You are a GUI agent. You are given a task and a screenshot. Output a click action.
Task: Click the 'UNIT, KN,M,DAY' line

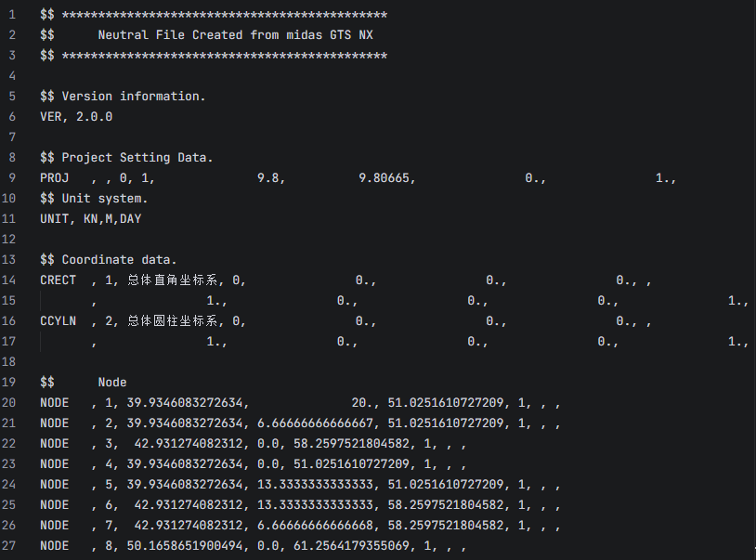tap(90, 219)
